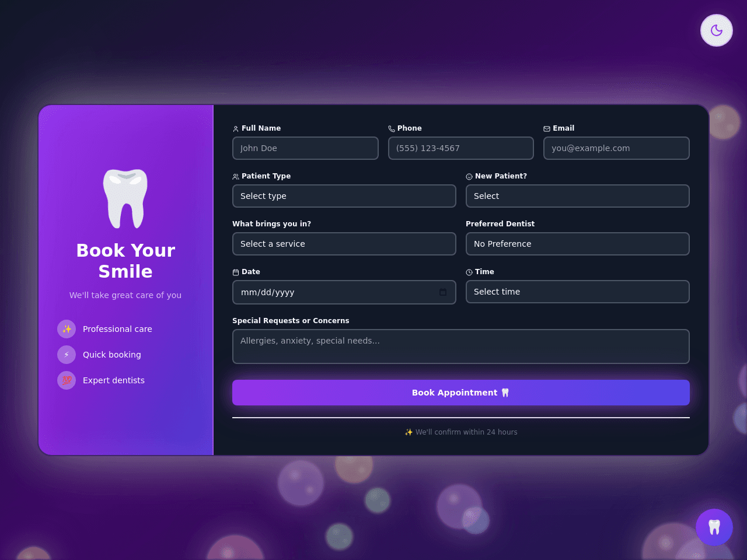Click the We'll take great care of you text
The image size is (747, 560).
pyautogui.click(x=125, y=295)
